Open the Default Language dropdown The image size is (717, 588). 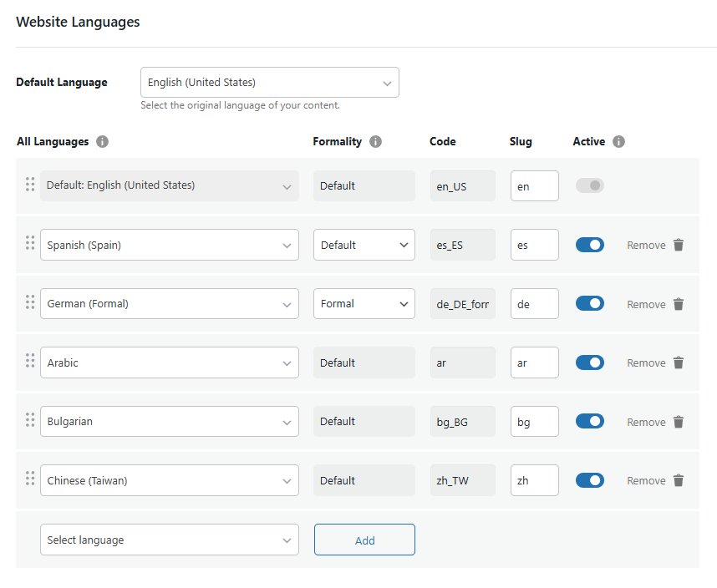tap(270, 82)
